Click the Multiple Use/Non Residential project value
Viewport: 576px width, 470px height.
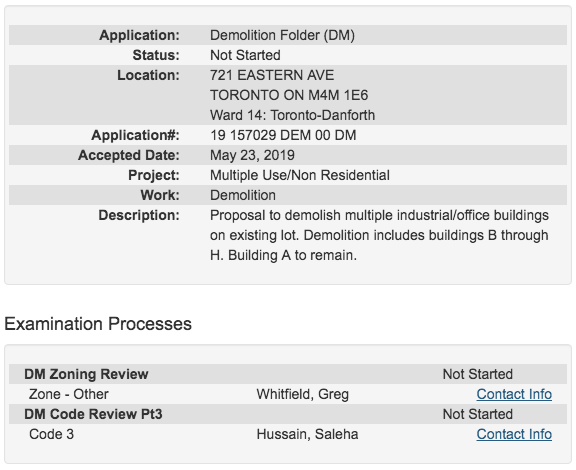pyautogui.click(x=300, y=175)
